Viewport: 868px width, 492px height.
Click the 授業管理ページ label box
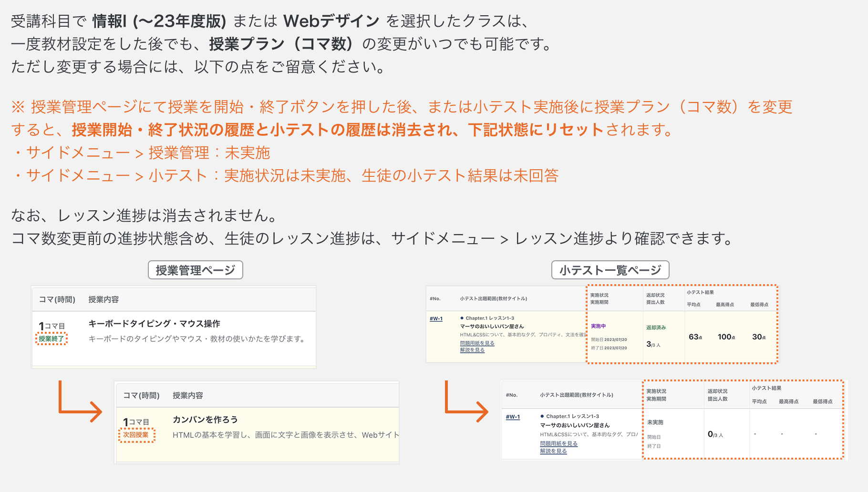point(196,270)
